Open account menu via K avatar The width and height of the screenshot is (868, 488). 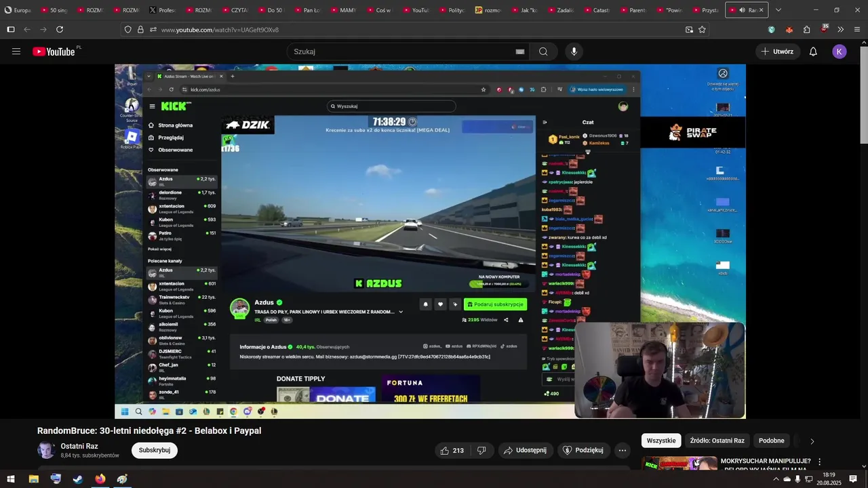pyautogui.click(x=840, y=52)
